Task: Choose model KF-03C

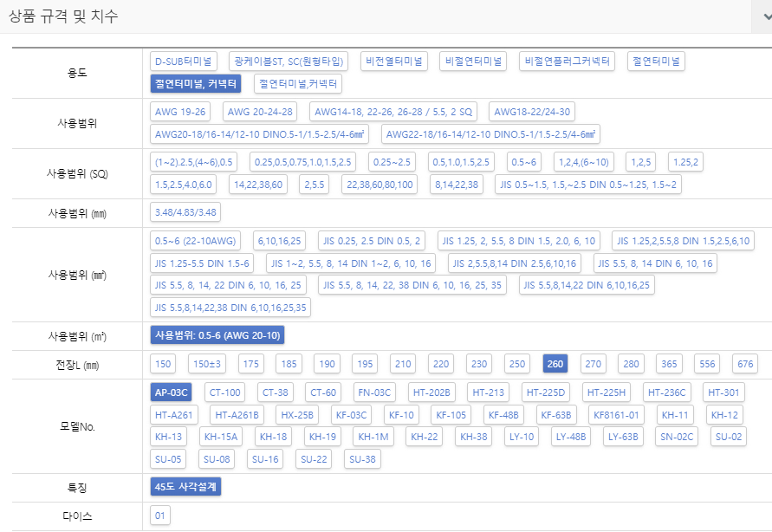Action: click(351, 415)
